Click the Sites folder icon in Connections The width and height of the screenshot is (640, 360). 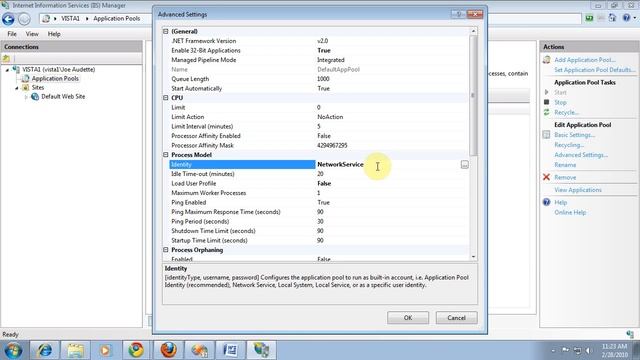(x=26, y=87)
